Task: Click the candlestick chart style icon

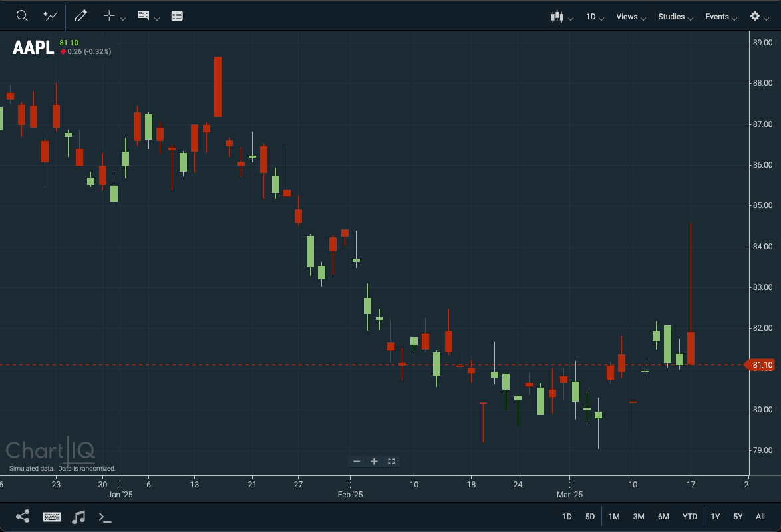Action: point(557,17)
